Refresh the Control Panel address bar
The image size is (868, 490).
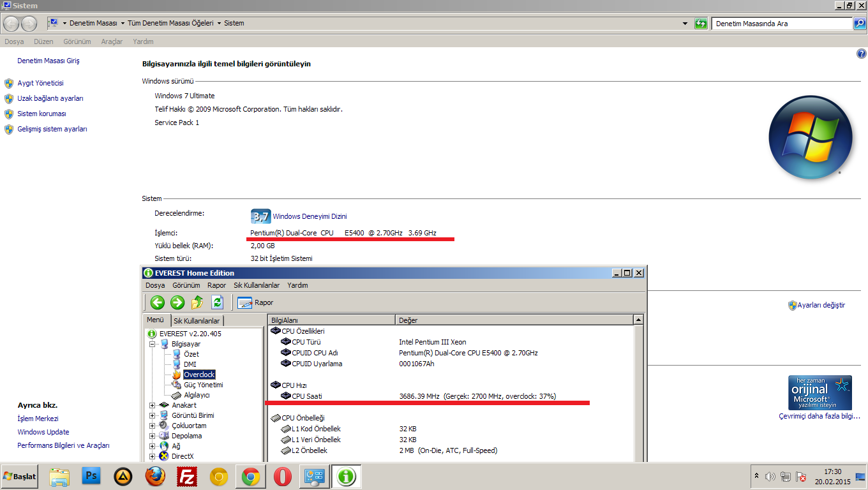[701, 24]
